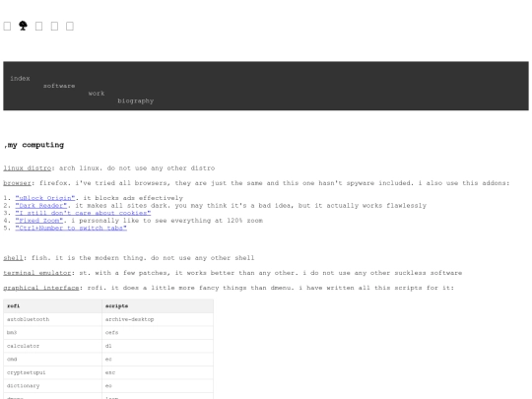Image resolution: width=532 pixels, height=399 pixels.
Task: Click the text "fish. it is the modern thing"
Action: click(x=89, y=257)
